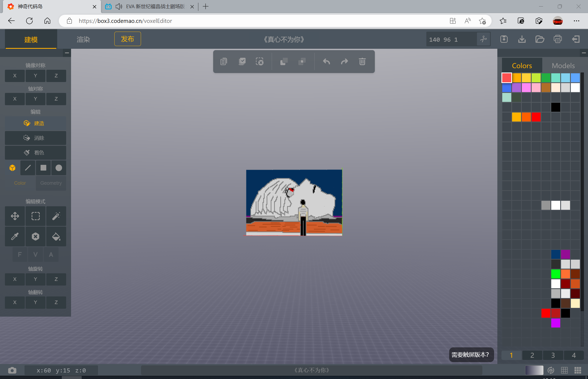Click the reset camera view icon
Image resolution: width=588 pixels, height=379 pixels.
point(551,370)
